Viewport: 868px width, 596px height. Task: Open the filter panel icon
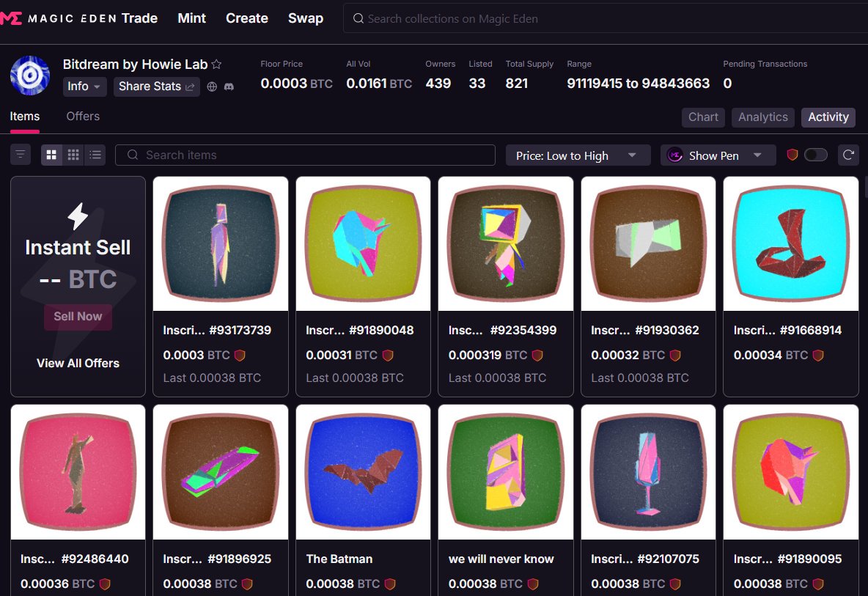coord(21,155)
